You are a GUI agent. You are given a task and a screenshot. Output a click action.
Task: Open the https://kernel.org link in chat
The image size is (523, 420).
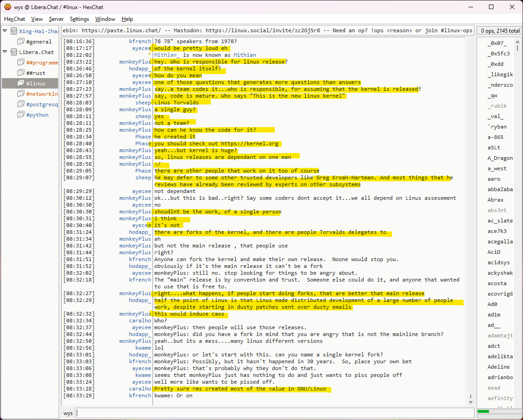click(x=250, y=143)
